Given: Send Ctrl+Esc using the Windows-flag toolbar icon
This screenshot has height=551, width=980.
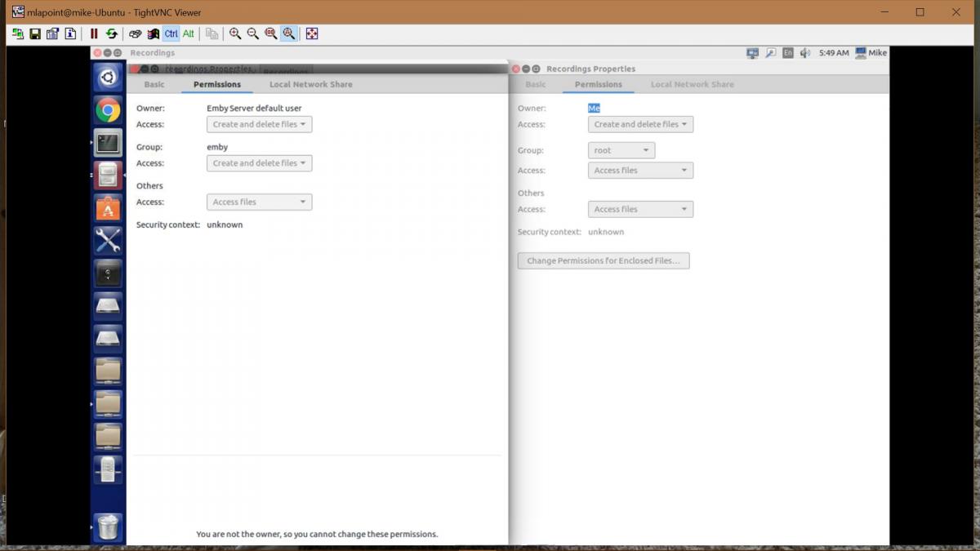Looking at the screenshot, I should (153, 33).
